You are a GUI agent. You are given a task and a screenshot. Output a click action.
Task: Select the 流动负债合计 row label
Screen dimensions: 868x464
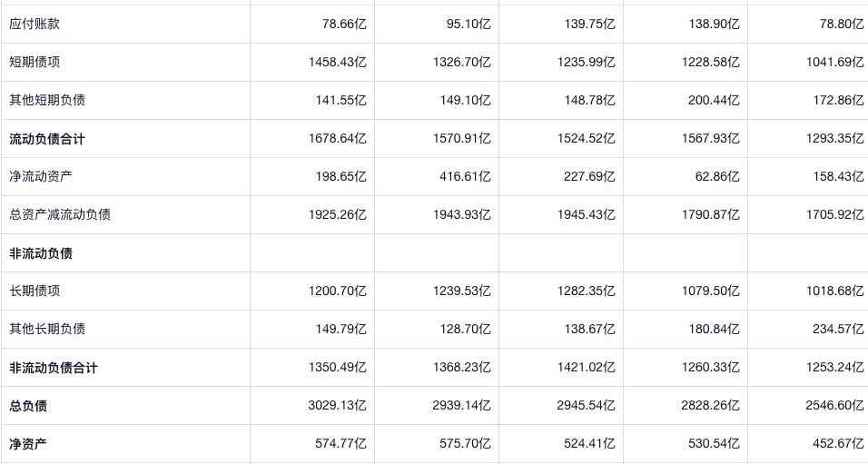(47, 139)
